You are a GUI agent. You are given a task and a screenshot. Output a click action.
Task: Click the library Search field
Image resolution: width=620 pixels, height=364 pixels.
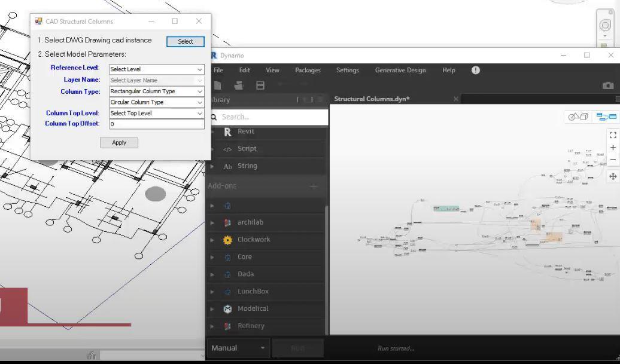click(269, 117)
